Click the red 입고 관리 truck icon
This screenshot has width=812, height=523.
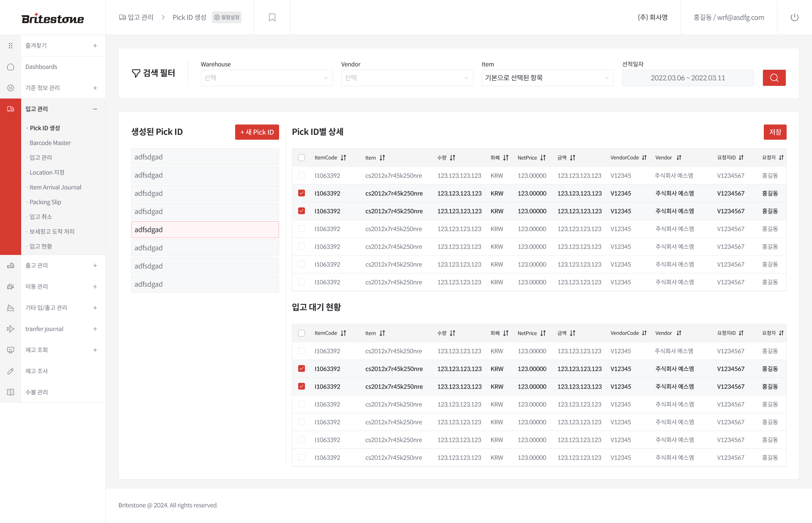click(11, 109)
